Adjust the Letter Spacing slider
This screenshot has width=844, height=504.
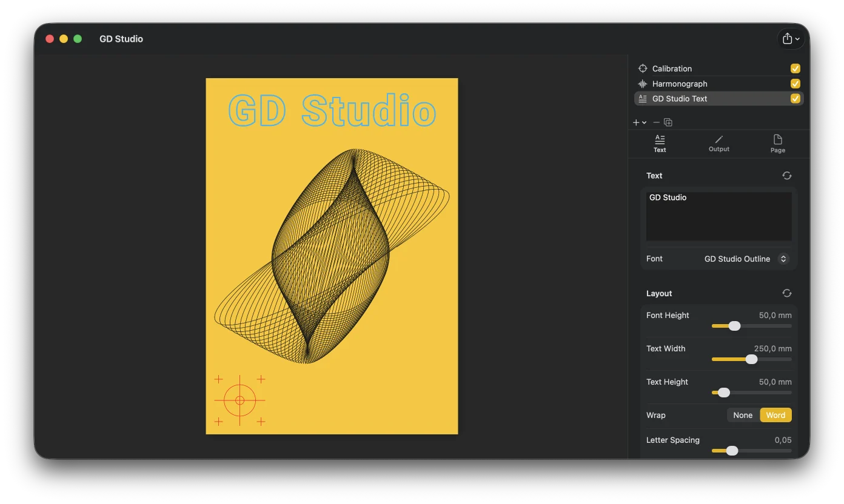point(751,451)
